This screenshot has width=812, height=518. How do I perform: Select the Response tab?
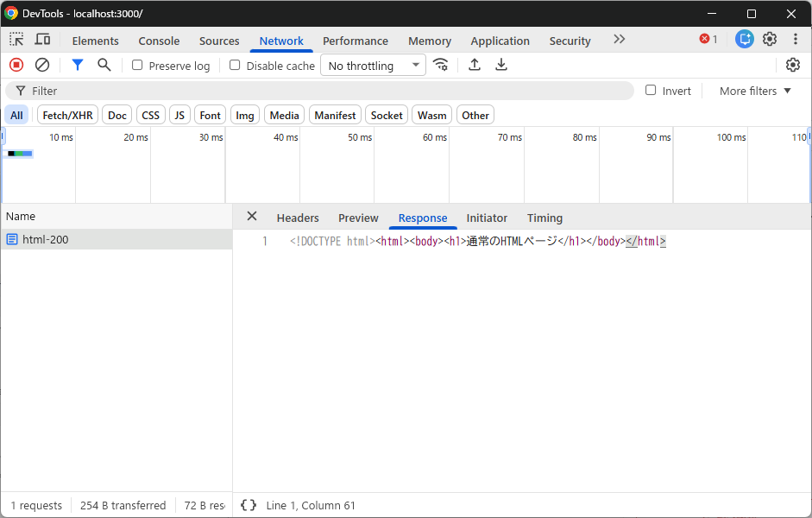(x=423, y=218)
